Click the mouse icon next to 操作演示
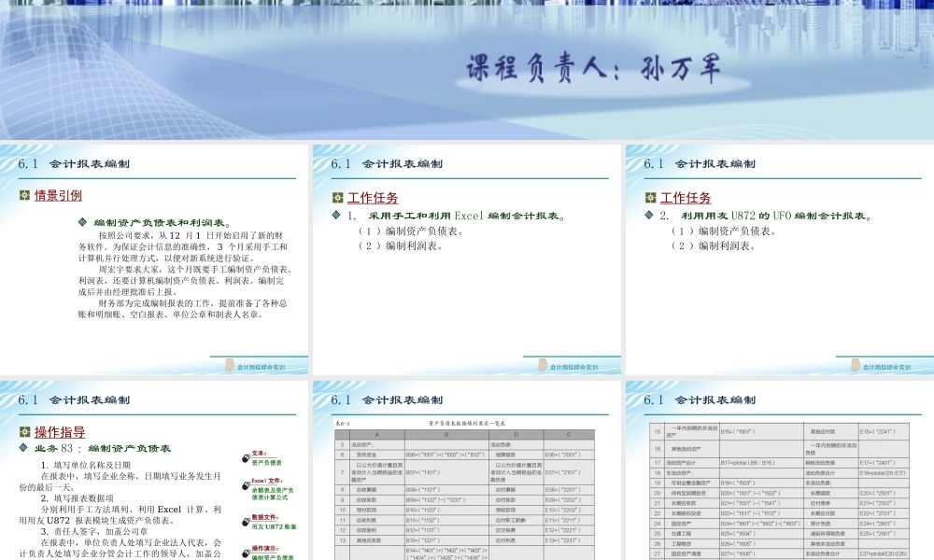This screenshot has width=934, height=560. 246,553
